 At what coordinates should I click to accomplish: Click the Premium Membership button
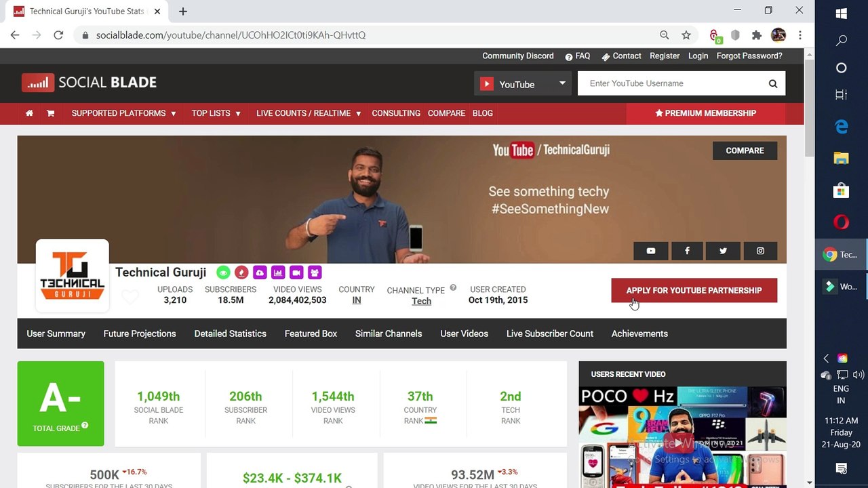click(x=705, y=113)
